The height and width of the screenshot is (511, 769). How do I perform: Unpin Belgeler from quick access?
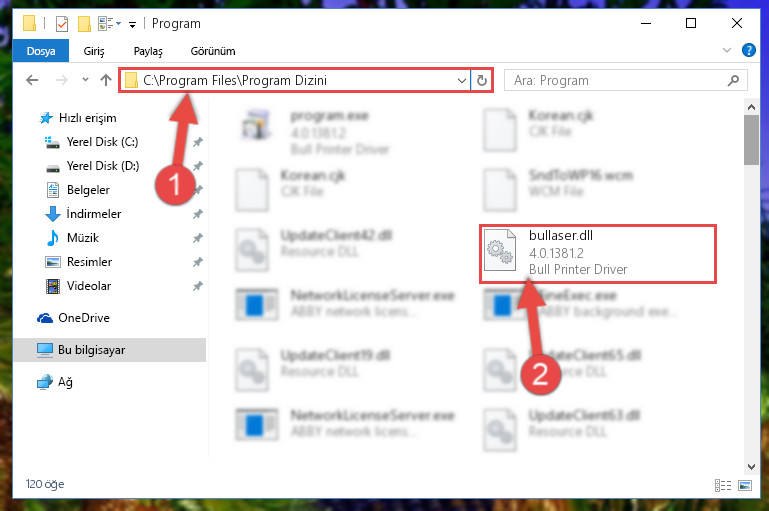point(197,190)
